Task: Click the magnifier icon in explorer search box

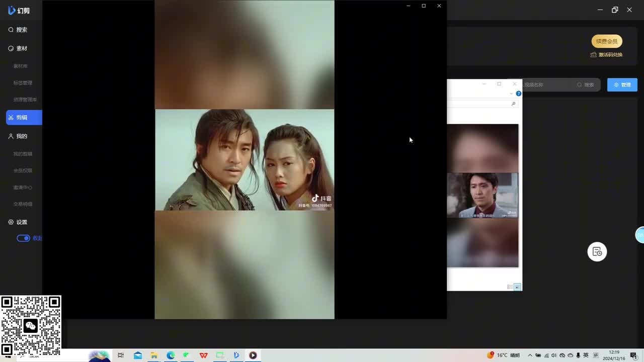Action: [x=513, y=104]
